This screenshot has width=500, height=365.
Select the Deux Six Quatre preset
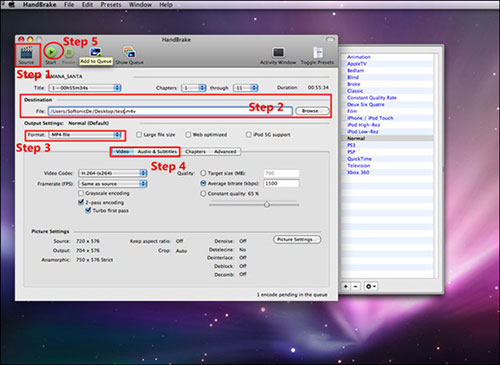pos(366,104)
